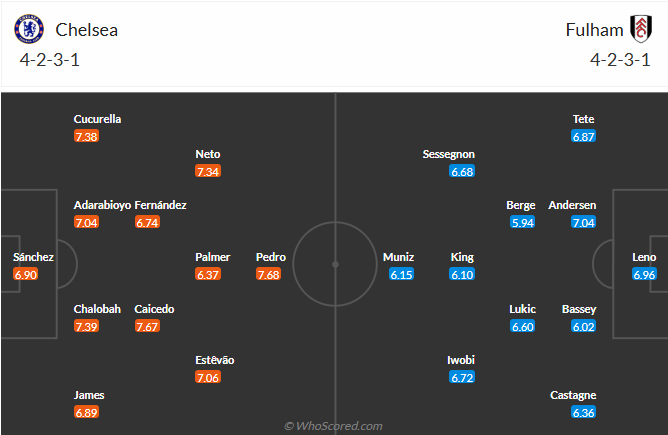
Task: Select Fulham striker Muniz
Action: [398, 257]
